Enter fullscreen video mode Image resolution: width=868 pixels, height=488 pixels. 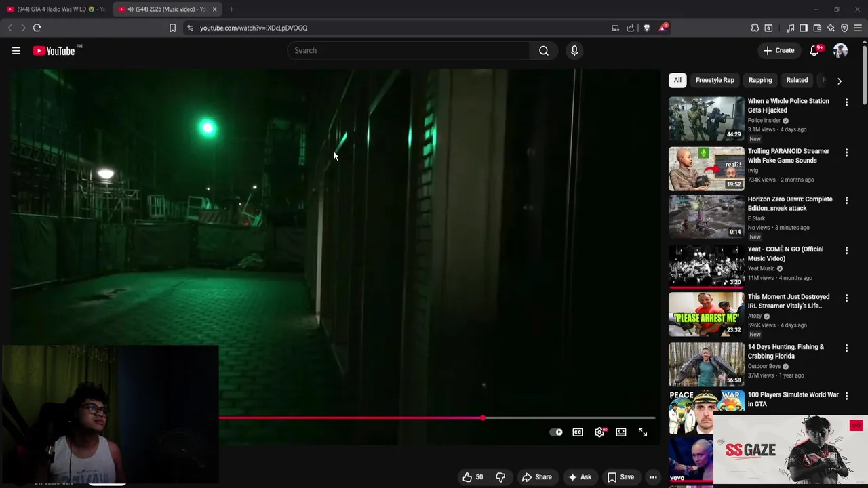tap(643, 432)
